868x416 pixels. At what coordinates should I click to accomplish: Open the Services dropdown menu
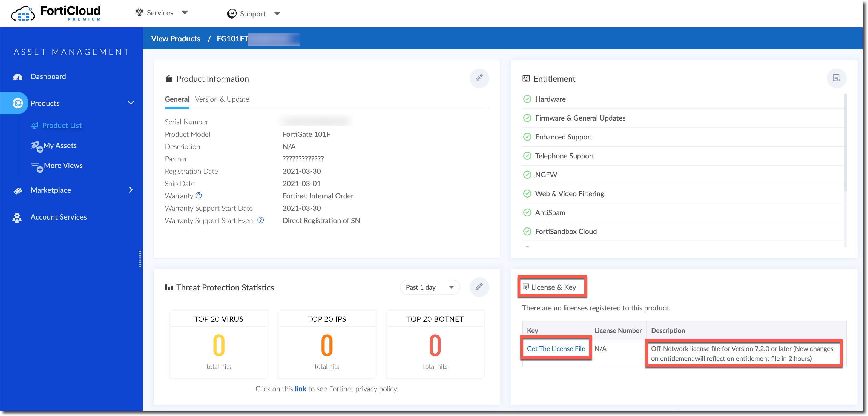coord(161,13)
